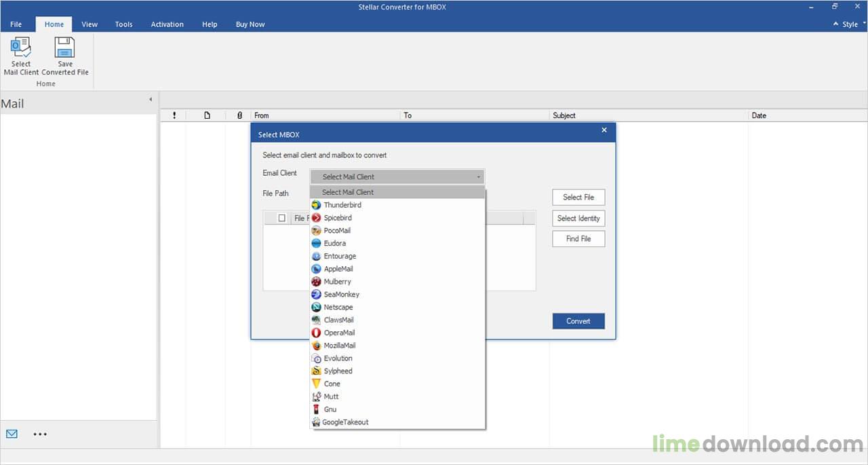Open the Email Client combo box
Screen dimensions: 868x465
[x=397, y=176]
